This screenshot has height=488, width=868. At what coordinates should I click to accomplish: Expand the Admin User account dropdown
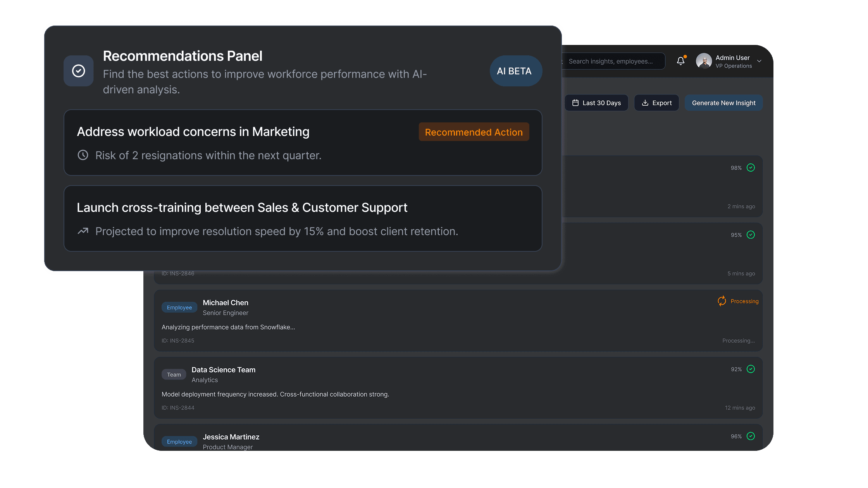point(759,61)
